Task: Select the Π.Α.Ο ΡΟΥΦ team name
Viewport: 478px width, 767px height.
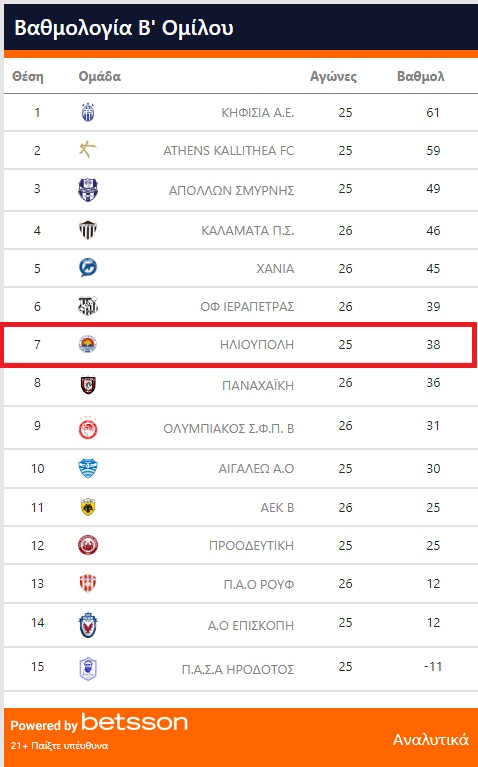Action: [259, 584]
